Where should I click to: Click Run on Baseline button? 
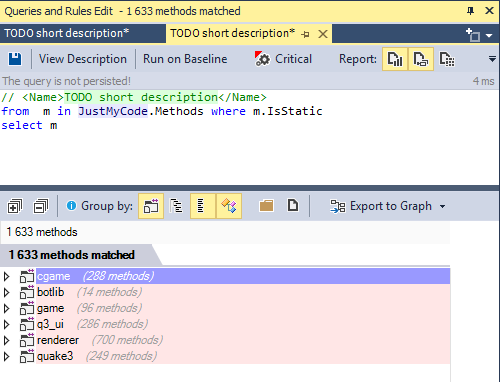(185, 59)
